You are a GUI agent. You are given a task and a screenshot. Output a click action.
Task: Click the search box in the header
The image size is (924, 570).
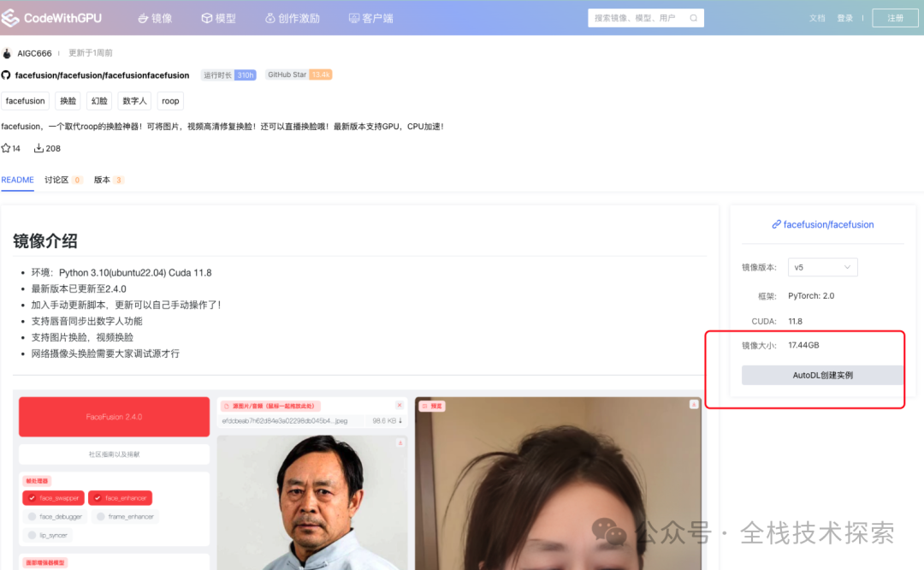[645, 18]
